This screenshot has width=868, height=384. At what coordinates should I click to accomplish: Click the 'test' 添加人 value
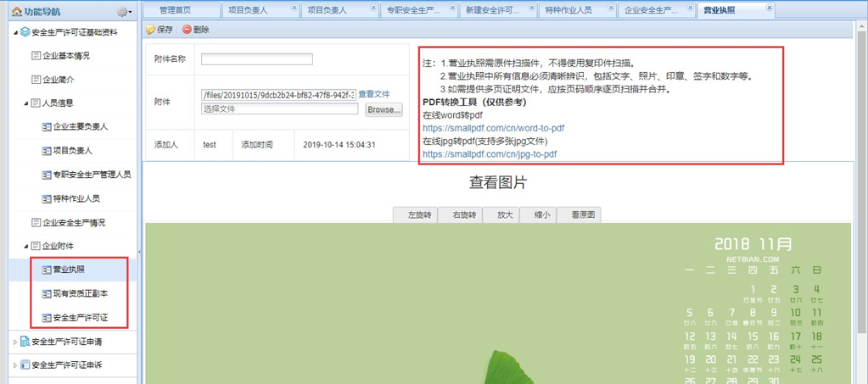[210, 145]
